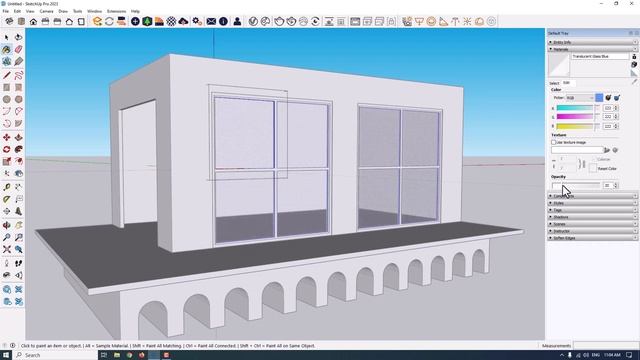Expand the Entity Info panel
640x360 pixels.
click(592, 42)
